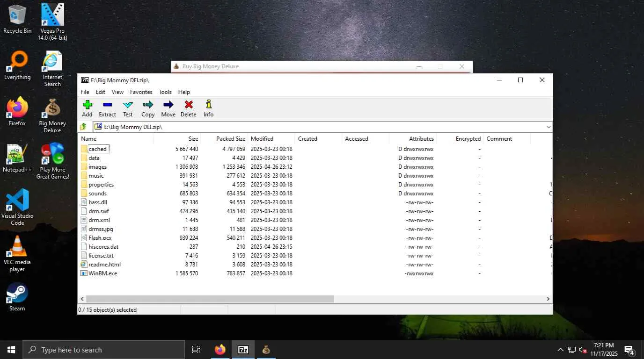Screen dimensions: 644x359
Task: Sort files by the Size column
Action: click(177, 139)
